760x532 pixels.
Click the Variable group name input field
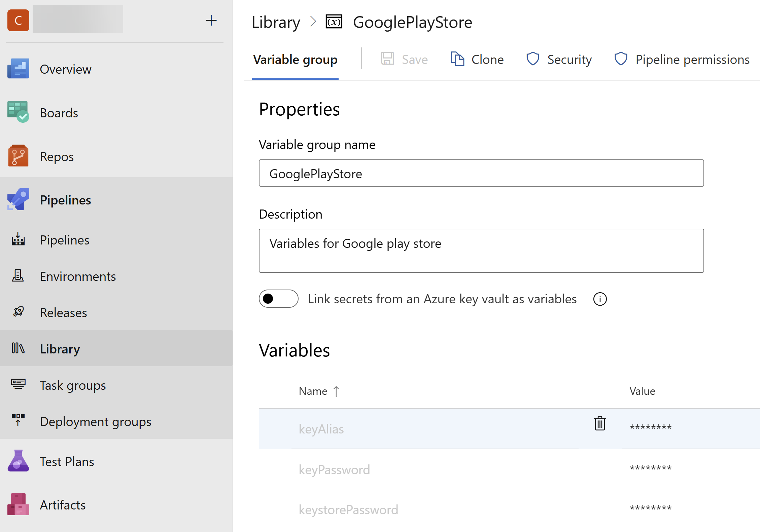481,174
